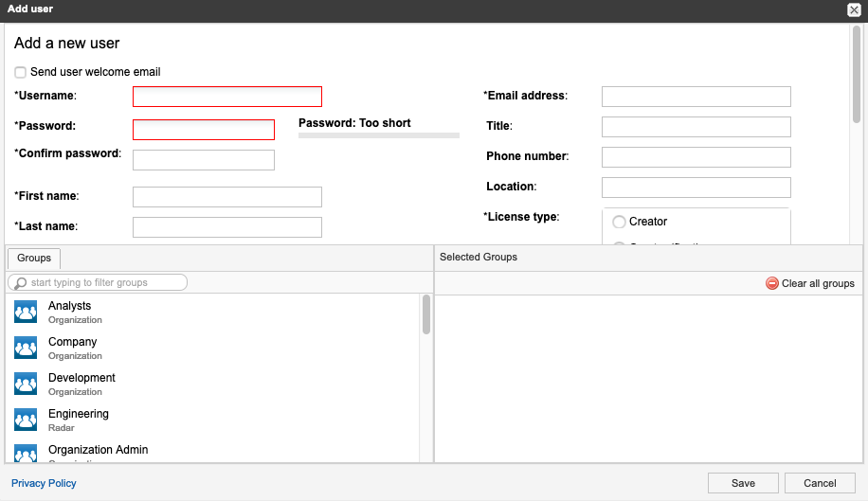Switch to the Groups tab
Image resolution: width=868 pixels, height=501 pixels.
(x=34, y=258)
